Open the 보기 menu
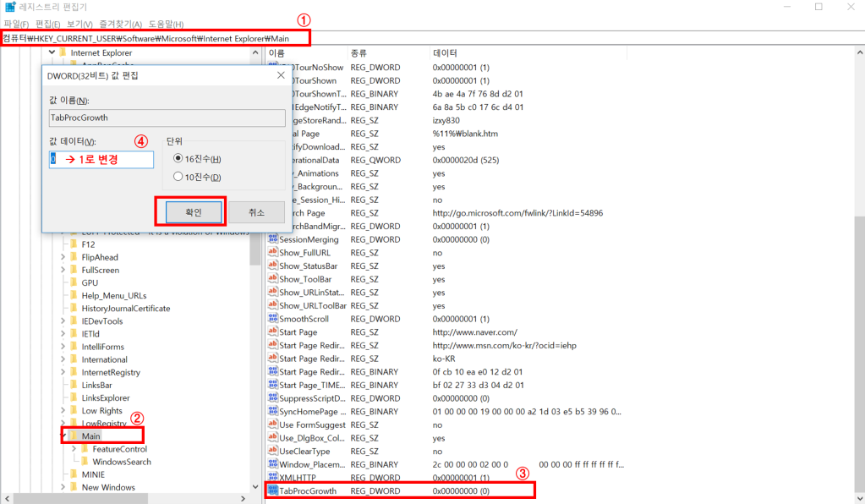 point(79,24)
